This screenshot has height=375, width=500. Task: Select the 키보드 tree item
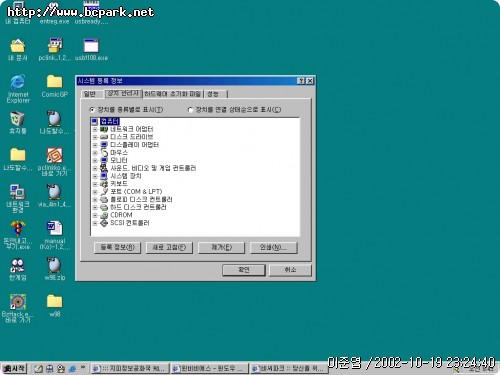click(x=119, y=184)
